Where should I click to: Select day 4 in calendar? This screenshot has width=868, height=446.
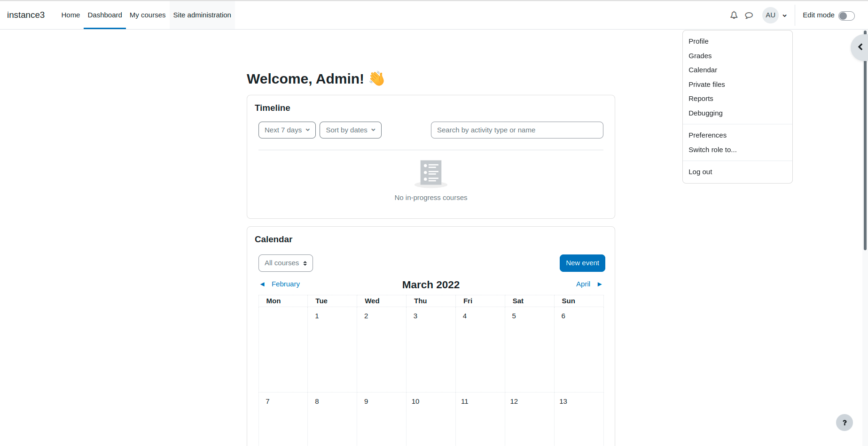point(465,316)
